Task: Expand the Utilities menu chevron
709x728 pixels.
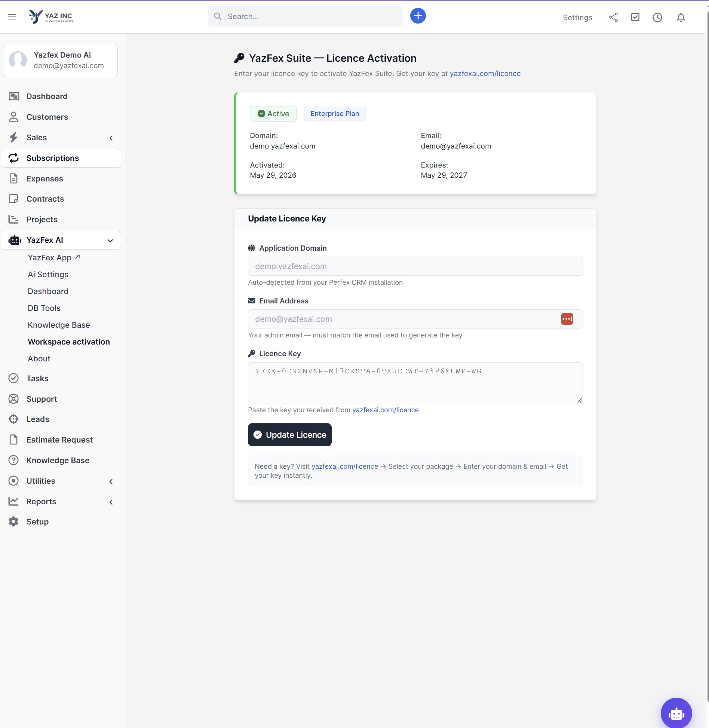Action: [x=111, y=481]
